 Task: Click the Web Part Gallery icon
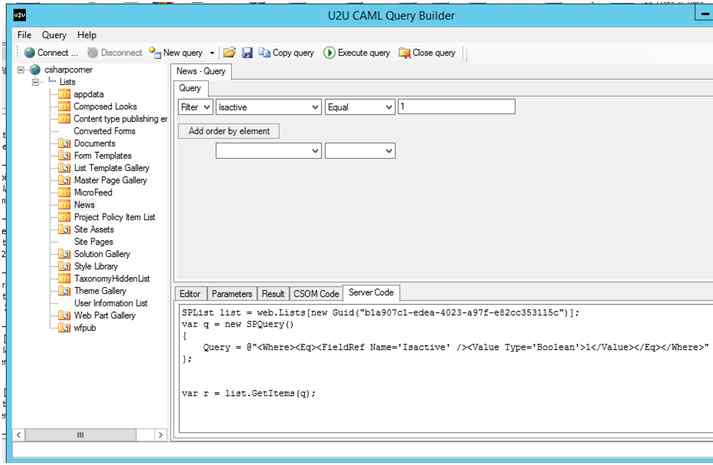pos(64,315)
